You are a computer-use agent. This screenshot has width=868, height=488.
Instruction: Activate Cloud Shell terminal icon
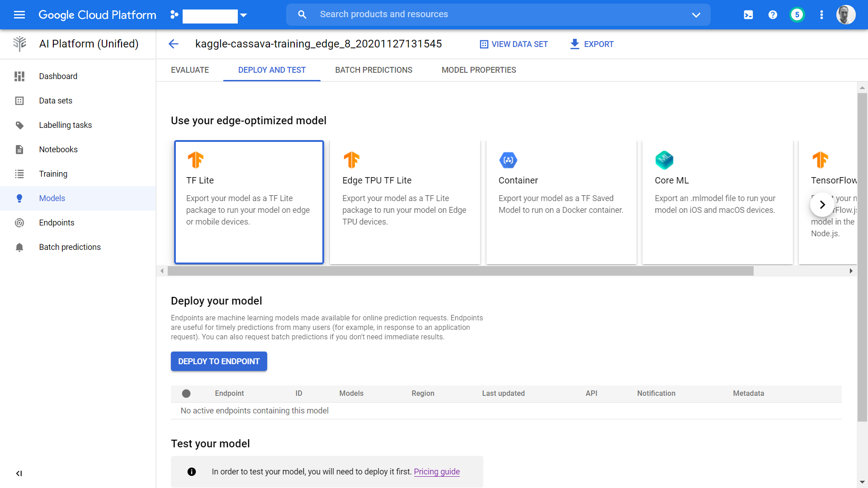point(748,15)
